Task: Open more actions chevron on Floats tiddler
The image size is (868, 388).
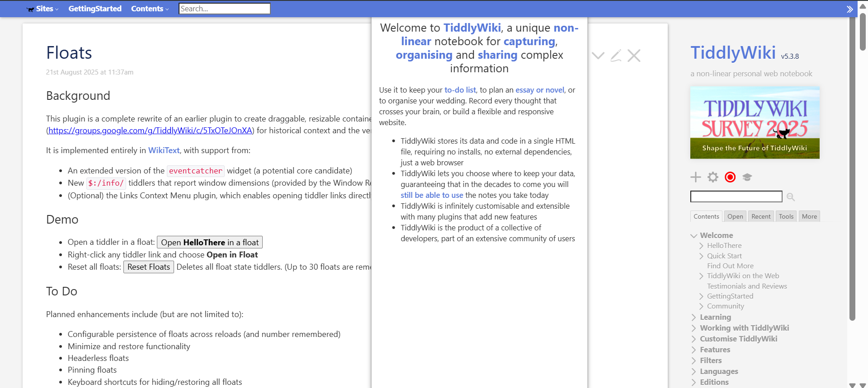Action: coord(598,56)
